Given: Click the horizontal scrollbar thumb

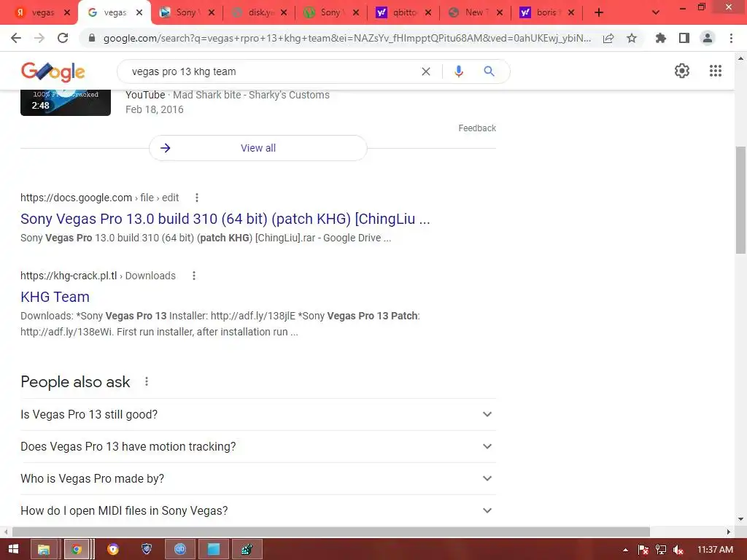Looking at the screenshot, I should coord(330,532).
